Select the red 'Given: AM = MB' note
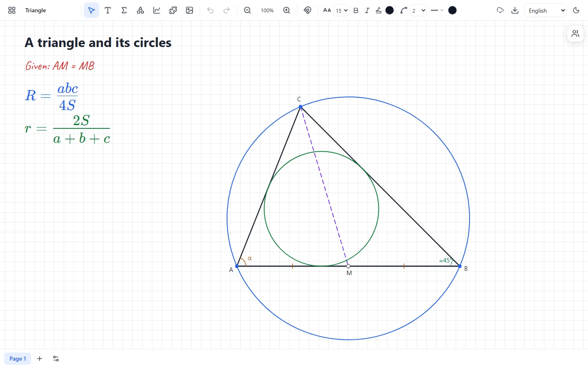Image resolution: width=588 pixels, height=368 pixels. pyautogui.click(x=60, y=66)
